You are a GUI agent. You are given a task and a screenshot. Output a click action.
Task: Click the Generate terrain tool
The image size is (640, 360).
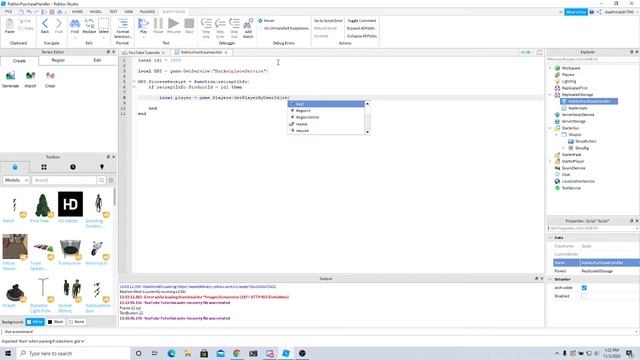point(10,76)
